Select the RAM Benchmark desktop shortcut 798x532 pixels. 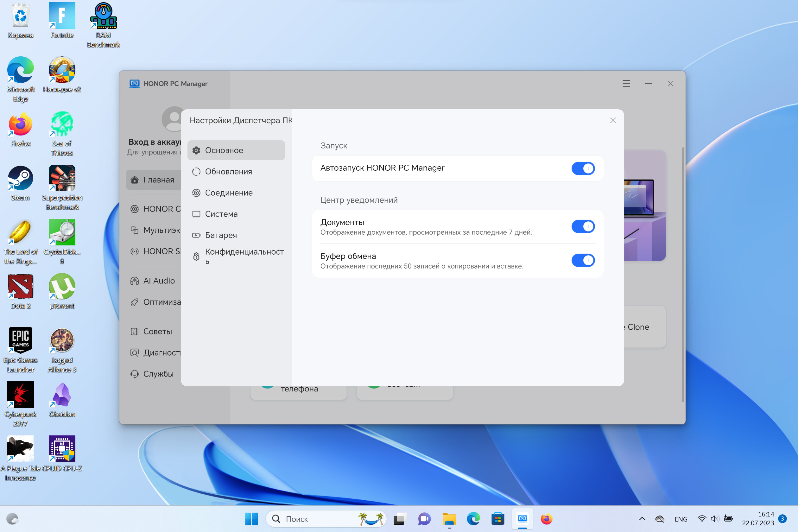click(x=104, y=25)
